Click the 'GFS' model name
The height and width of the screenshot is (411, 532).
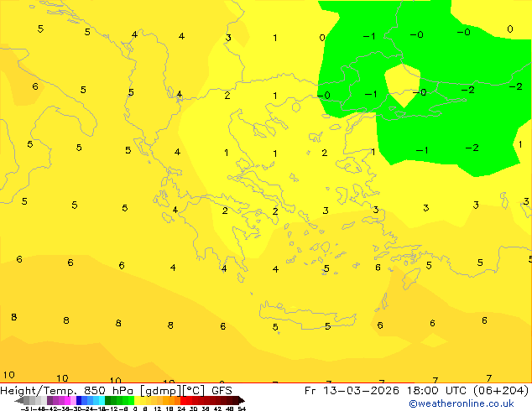(x=222, y=391)
